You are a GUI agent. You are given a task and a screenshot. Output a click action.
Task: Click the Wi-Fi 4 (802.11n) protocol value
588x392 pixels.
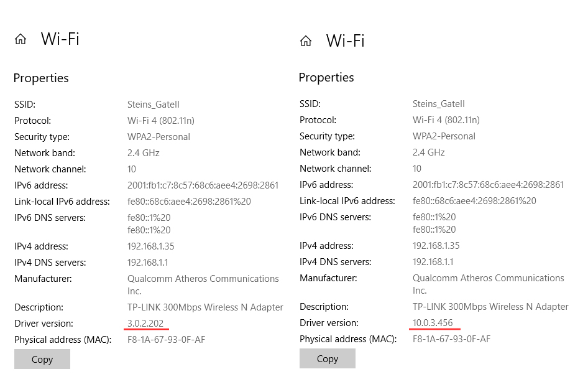(x=163, y=120)
